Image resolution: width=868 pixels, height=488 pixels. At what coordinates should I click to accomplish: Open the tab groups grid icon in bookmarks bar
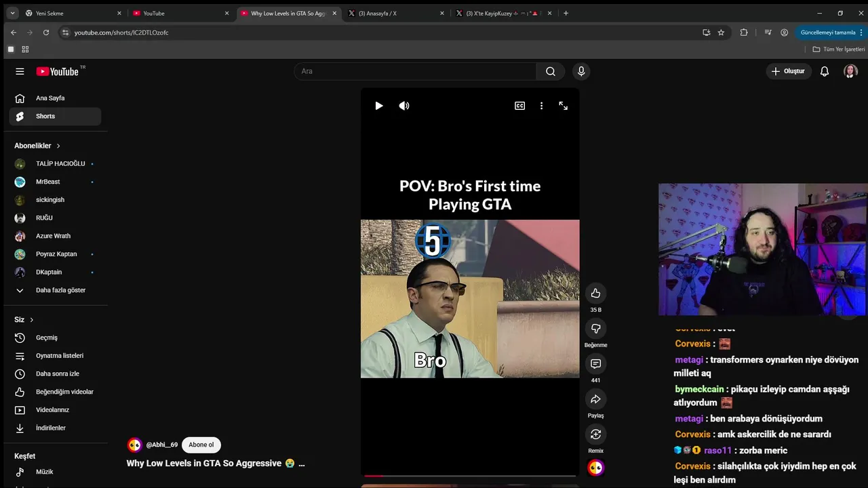[25, 49]
